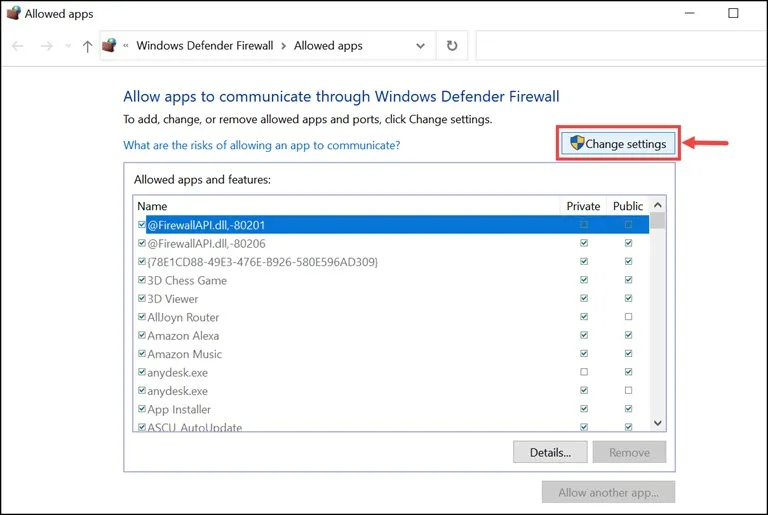The height and width of the screenshot is (515, 768).
Task: Click the Private column header
Action: click(x=583, y=206)
